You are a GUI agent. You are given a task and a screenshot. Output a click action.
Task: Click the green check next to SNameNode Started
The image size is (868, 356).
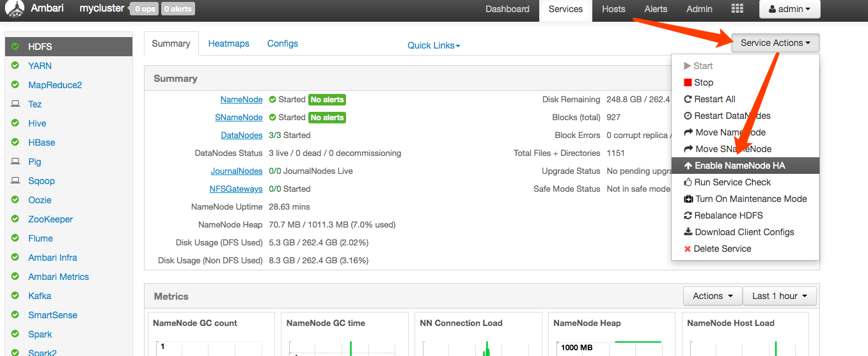(x=272, y=118)
